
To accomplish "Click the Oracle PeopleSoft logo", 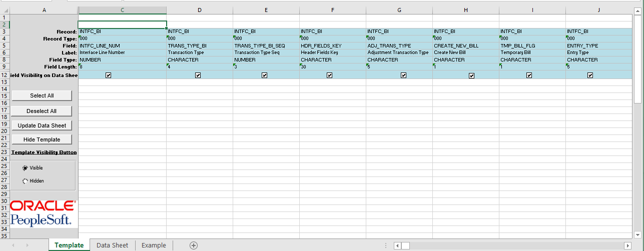I will coord(43,213).
